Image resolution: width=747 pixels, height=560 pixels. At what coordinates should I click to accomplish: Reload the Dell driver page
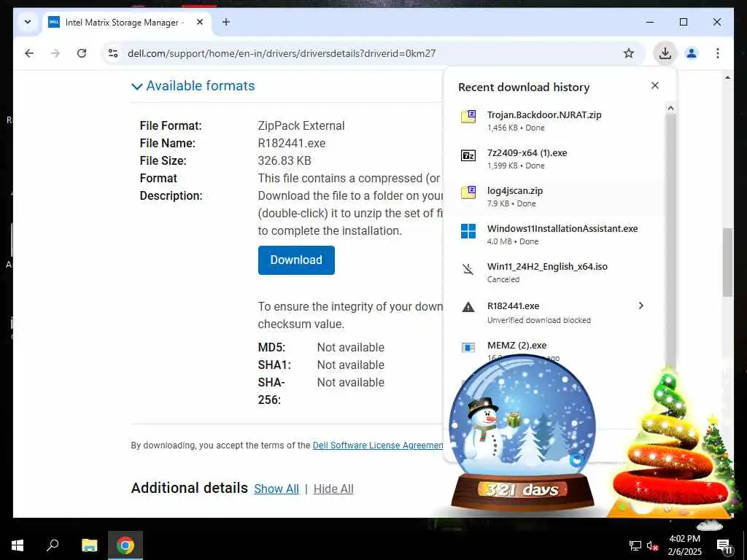pos(82,53)
